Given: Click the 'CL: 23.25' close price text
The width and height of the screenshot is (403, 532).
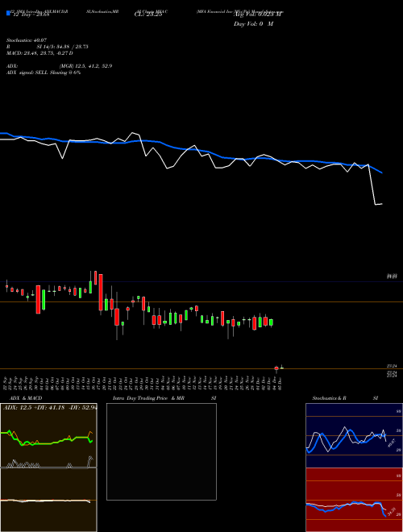Looking at the screenshot, I should [148, 15].
